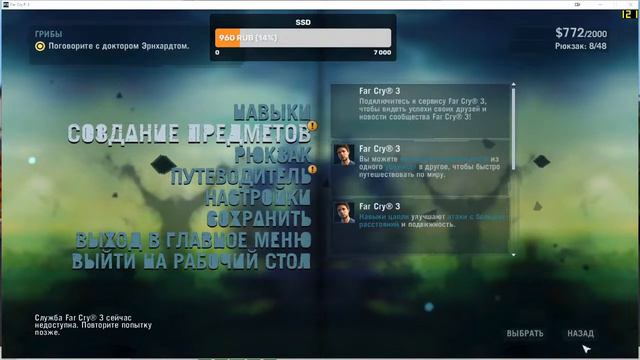This screenshot has width=640, height=360.
Task: Open the РЮКЗАК menu item
Action: click(273, 155)
